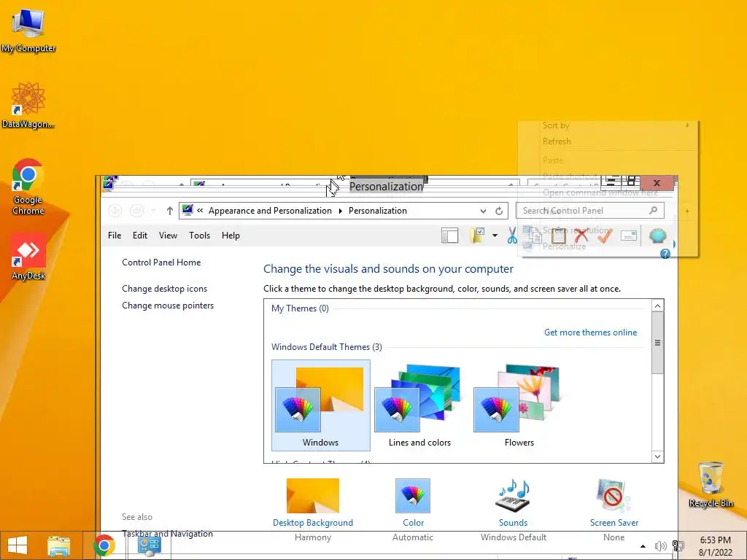The height and width of the screenshot is (560, 747).
Task: Select the DataWagon desktop shortcut
Action: click(28, 105)
